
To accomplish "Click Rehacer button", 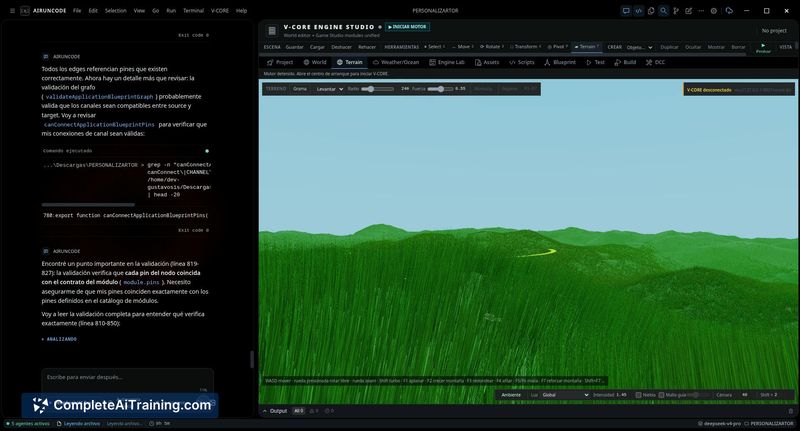I will point(367,47).
